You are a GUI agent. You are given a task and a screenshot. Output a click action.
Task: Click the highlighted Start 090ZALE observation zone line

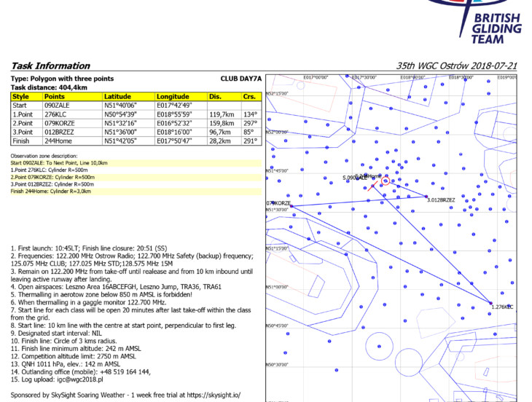[58, 163]
